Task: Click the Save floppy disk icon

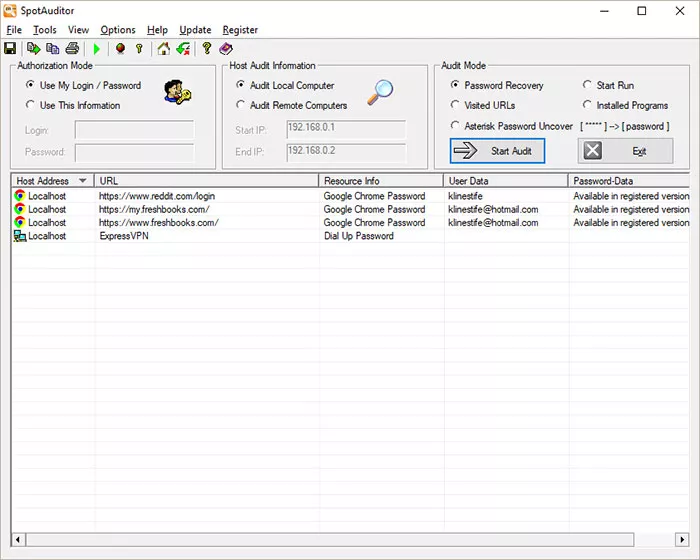Action: point(10,48)
